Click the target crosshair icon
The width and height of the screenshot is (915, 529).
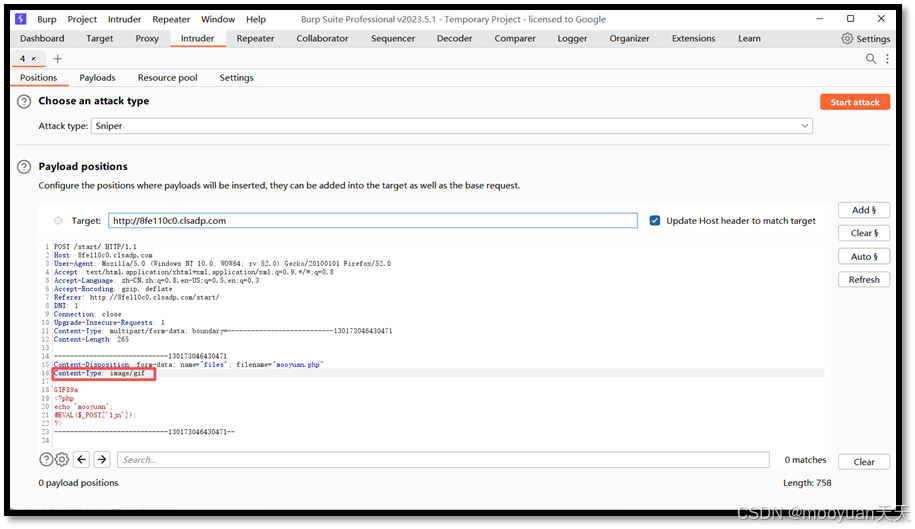pos(58,220)
